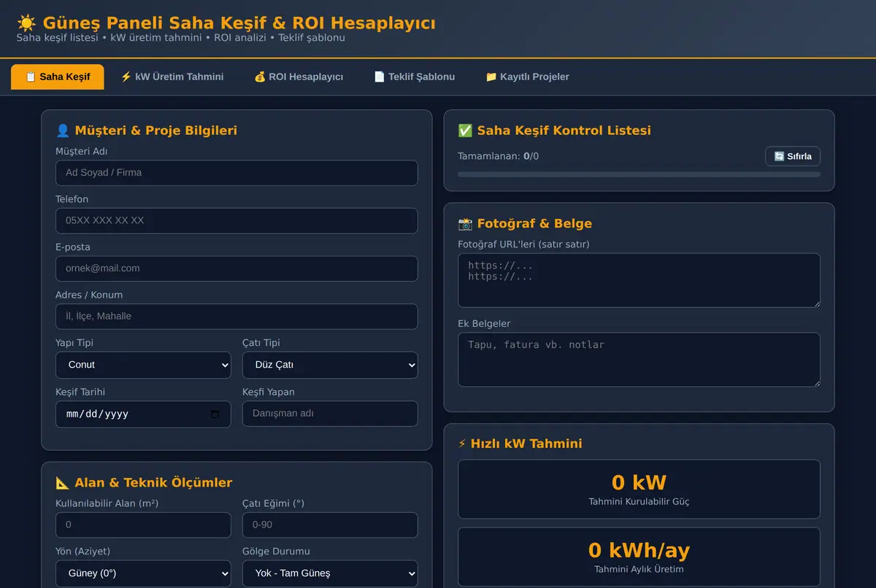Click the Telefon input field
The width and height of the screenshot is (876, 588).
237,220
